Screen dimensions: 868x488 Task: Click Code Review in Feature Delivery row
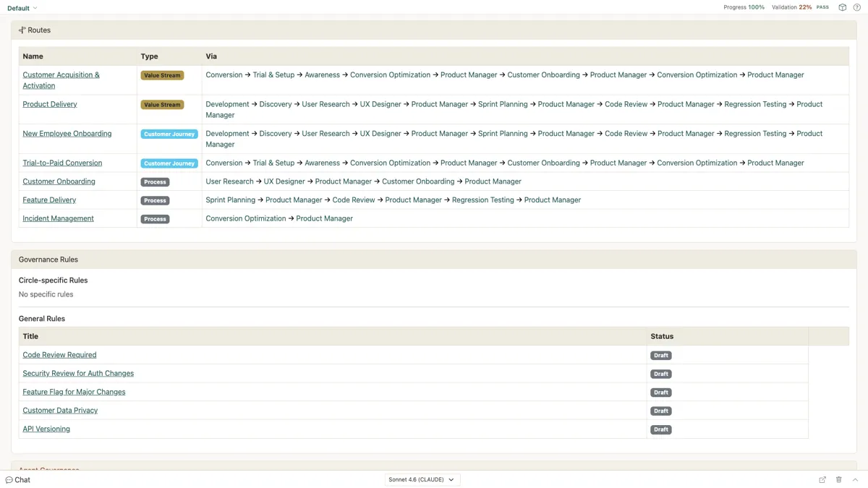[x=354, y=200]
